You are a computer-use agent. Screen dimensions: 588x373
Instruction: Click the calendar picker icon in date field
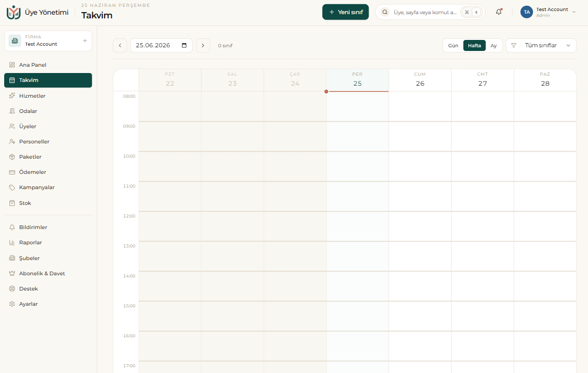[184, 45]
